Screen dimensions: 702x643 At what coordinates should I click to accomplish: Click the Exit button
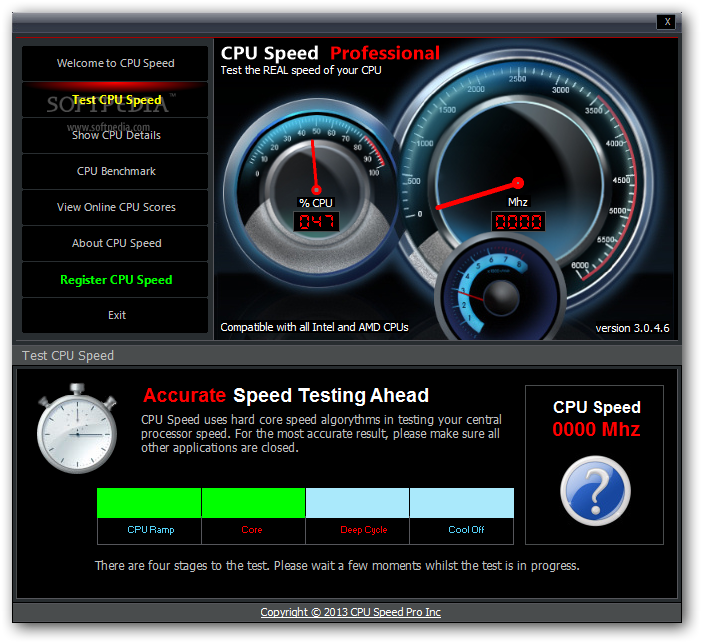click(x=115, y=315)
